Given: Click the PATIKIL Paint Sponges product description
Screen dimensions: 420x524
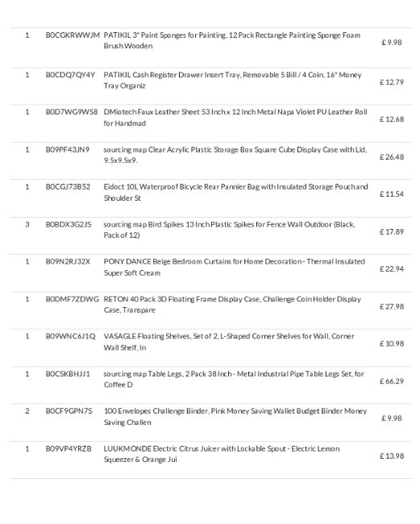Looking at the screenshot, I should (x=232, y=40).
